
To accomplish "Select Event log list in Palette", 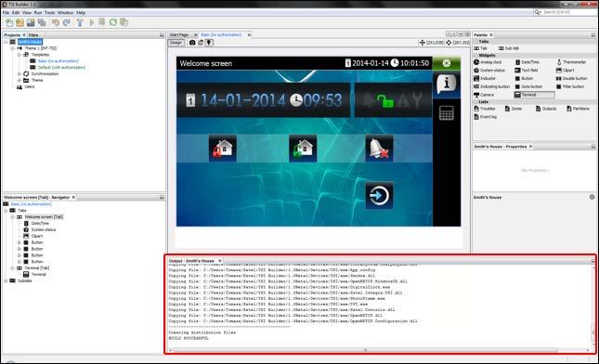I will [x=485, y=117].
